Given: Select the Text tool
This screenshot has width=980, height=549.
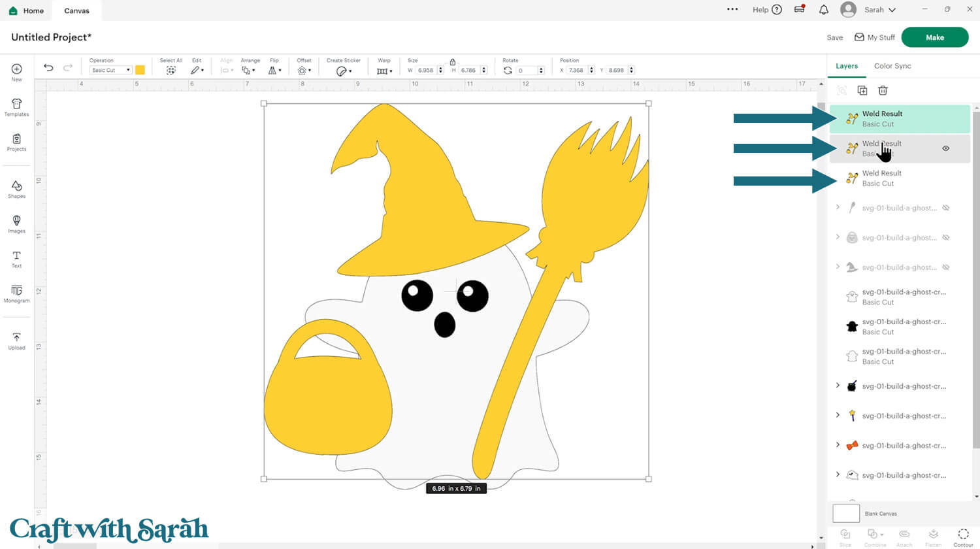Looking at the screenshot, I should (x=16, y=258).
